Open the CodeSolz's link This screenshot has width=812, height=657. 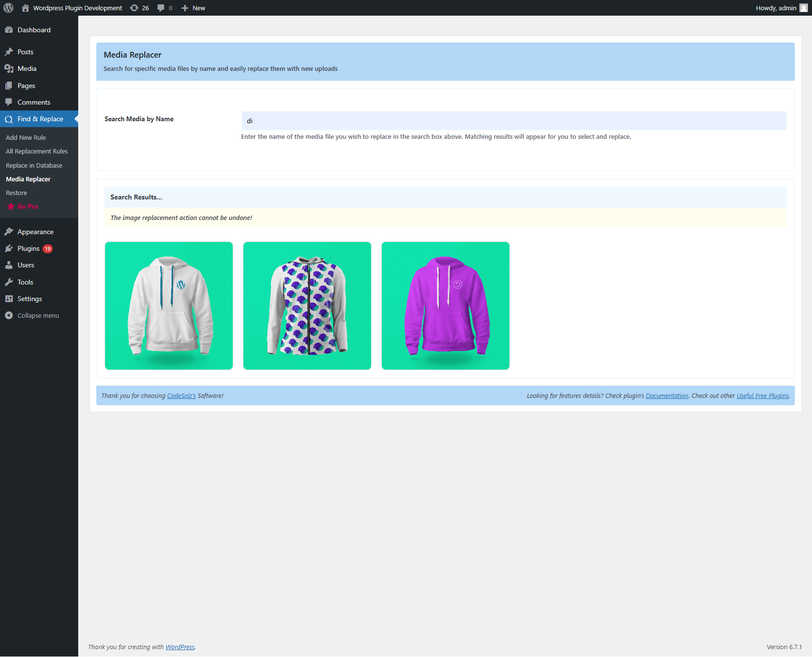[x=181, y=395]
